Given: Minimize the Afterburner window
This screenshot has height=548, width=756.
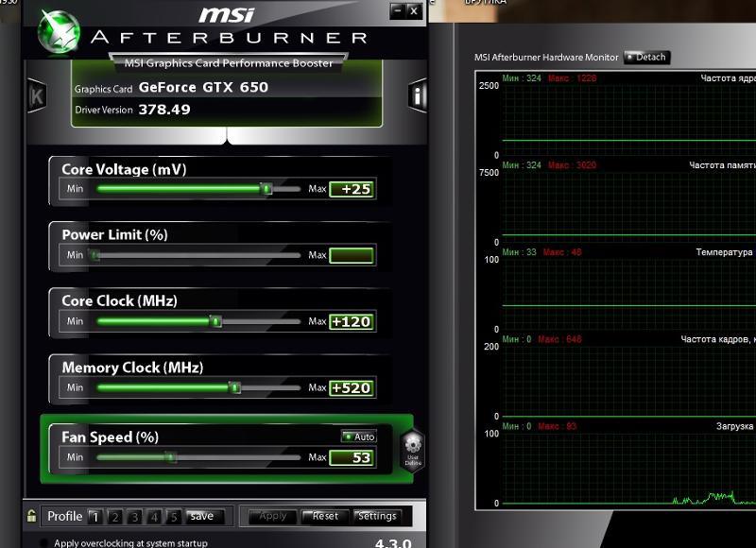Looking at the screenshot, I should [397, 10].
